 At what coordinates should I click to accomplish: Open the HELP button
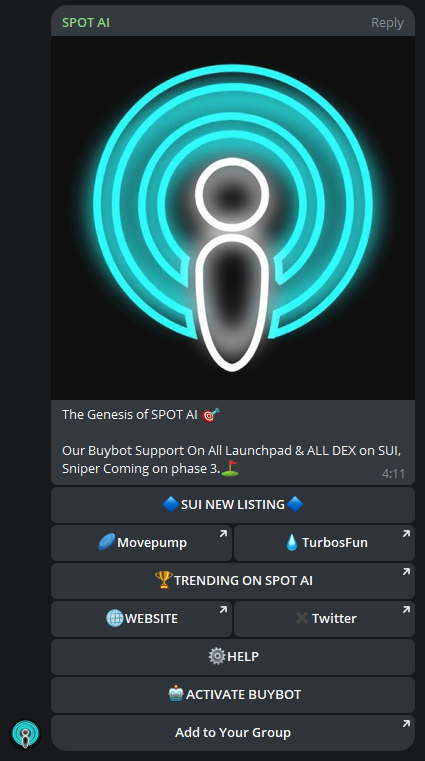(x=233, y=657)
